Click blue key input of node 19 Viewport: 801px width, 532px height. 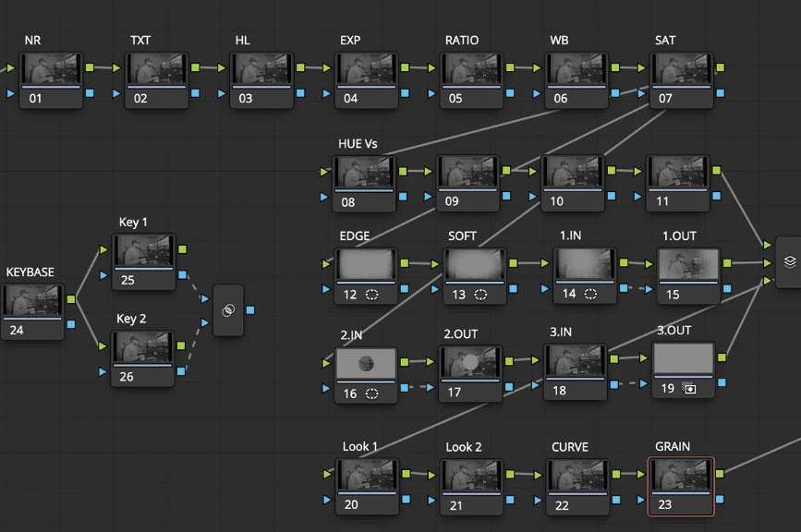tap(644, 383)
